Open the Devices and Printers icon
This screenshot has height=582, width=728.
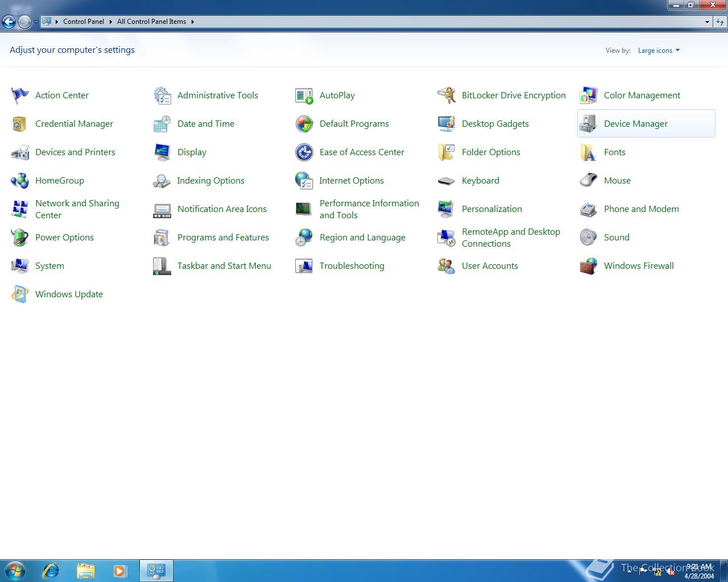tap(20, 152)
